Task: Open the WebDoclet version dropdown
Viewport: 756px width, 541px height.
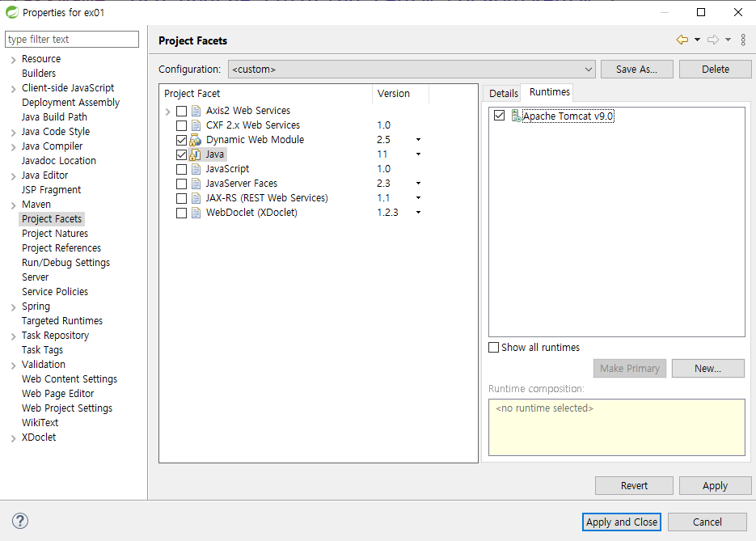Action: [x=418, y=212]
